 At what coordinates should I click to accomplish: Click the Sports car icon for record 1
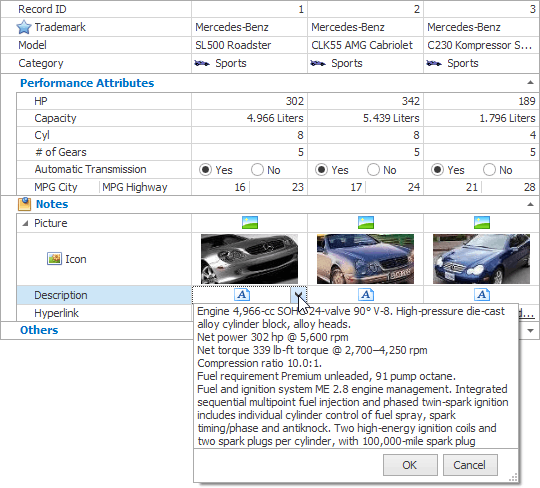tap(202, 63)
